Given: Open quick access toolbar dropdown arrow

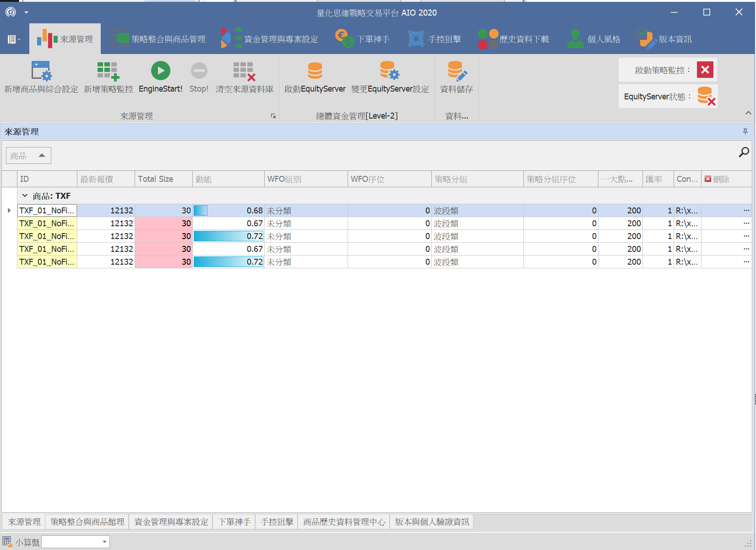Looking at the screenshot, I should tap(26, 12).
